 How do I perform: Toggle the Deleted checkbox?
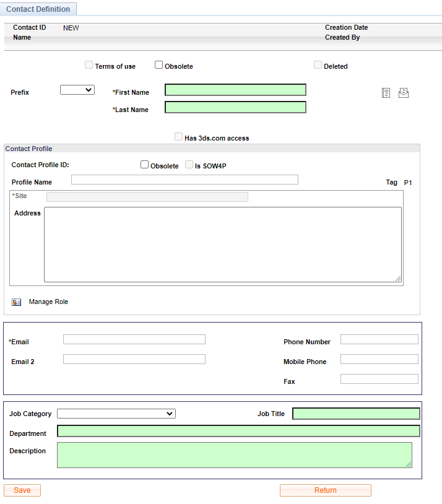pos(318,64)
